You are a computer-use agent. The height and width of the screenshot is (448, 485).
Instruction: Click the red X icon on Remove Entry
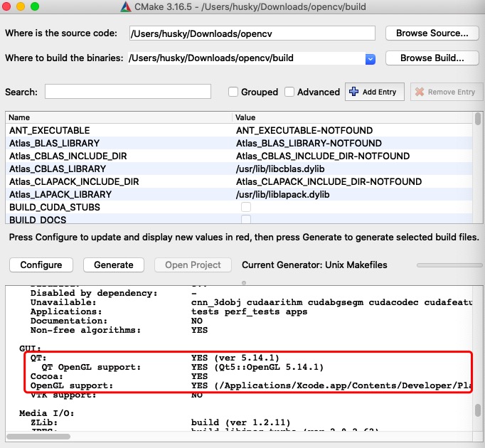click(x=420, y=92)
